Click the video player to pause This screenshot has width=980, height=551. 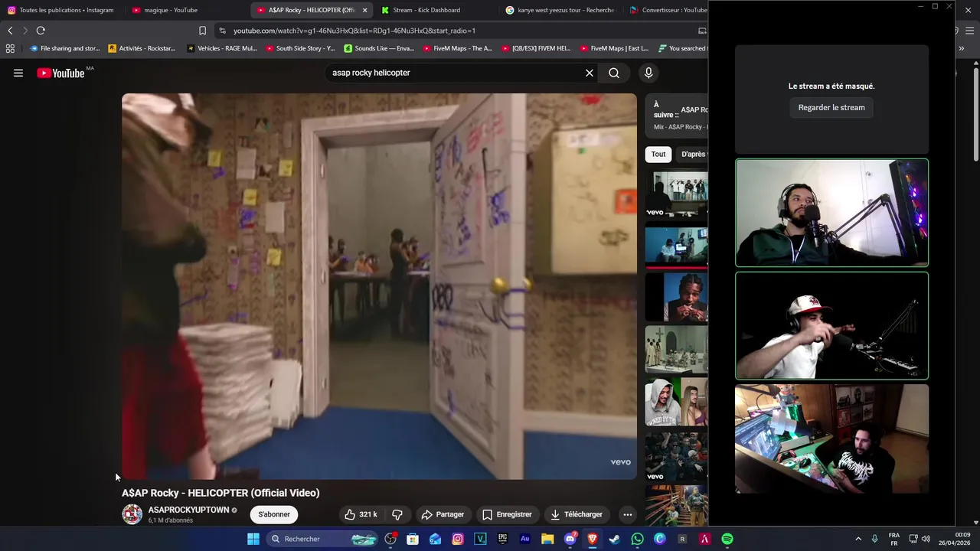pos(379,286)
